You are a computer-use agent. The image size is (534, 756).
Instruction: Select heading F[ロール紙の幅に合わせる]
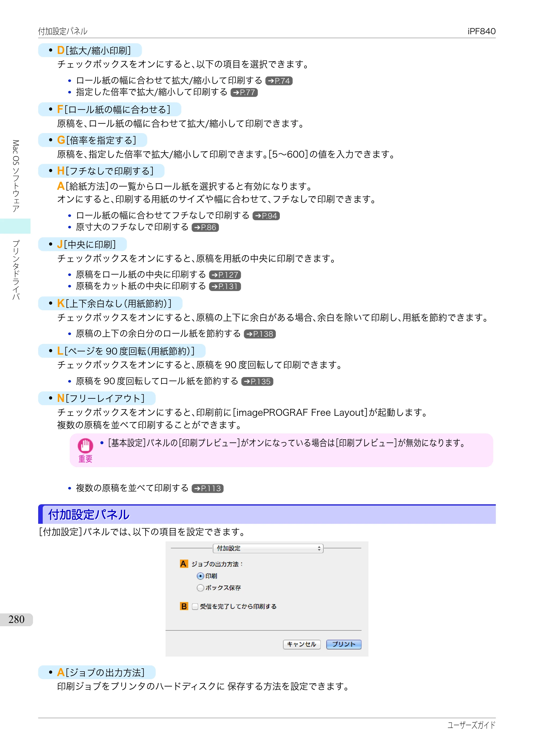(x=109, y=109)
